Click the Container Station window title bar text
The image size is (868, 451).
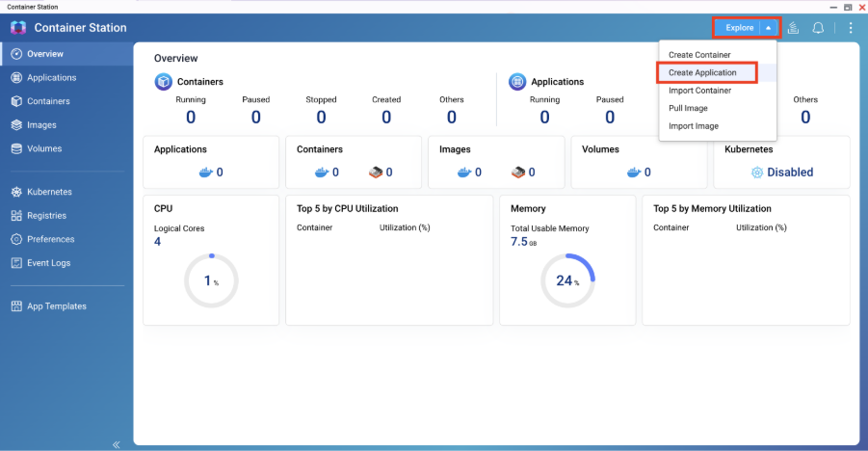(x=32, y=7)
